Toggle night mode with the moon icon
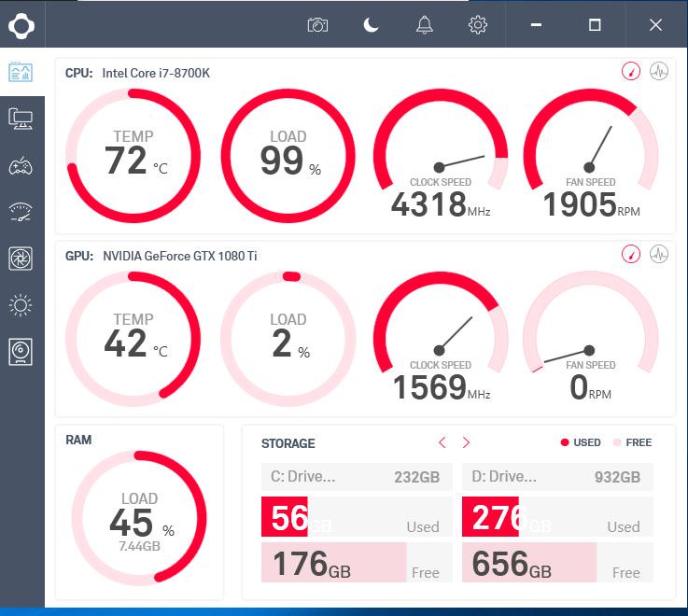 tap(372, 25)
